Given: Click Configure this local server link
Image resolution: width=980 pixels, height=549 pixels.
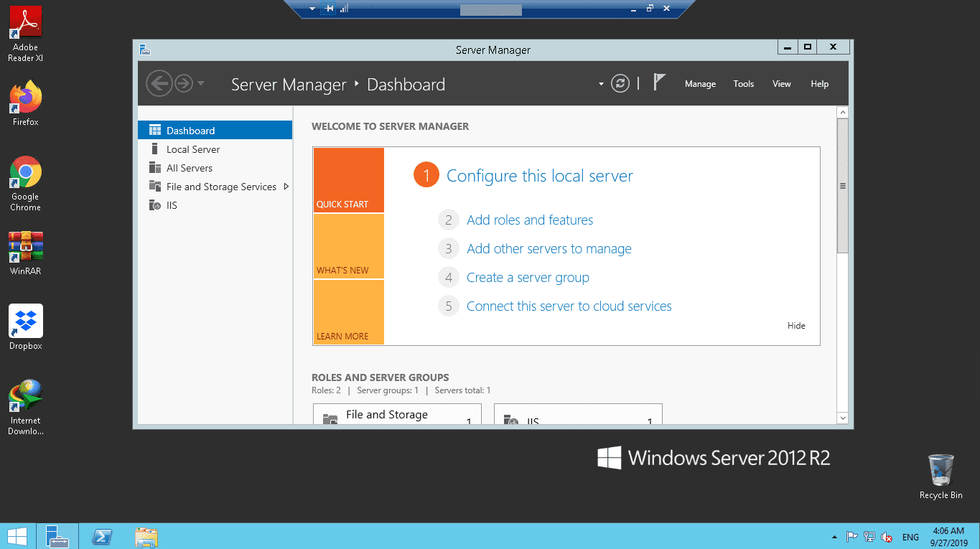Looking at the screenshot, I should [540, 176].
